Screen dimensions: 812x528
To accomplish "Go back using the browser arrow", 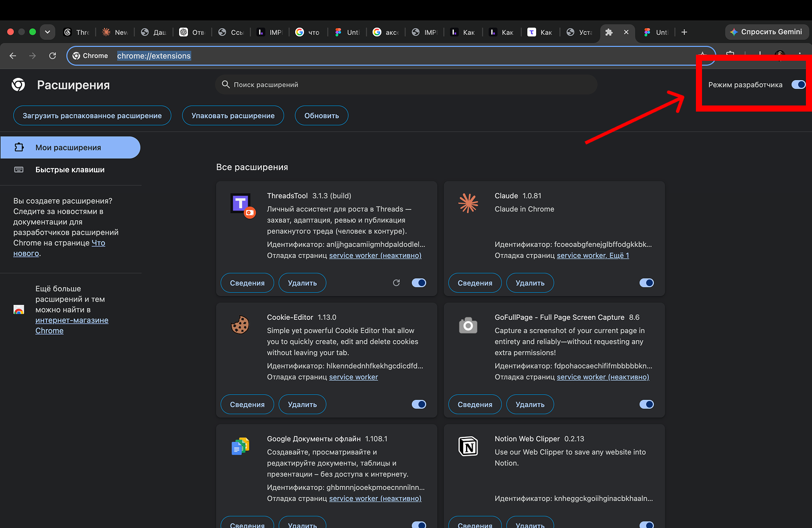I will pyautogui.click(x=13, y=56).
